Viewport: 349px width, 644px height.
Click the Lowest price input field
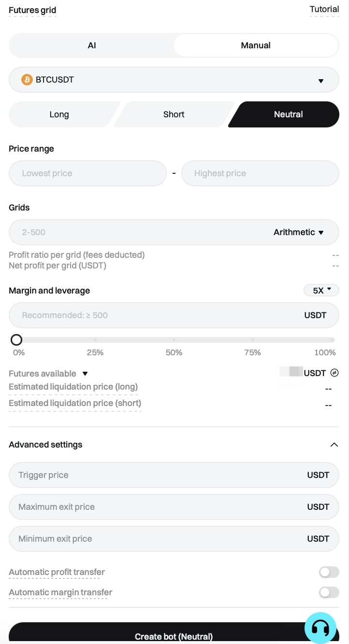(x=87, y=173)
